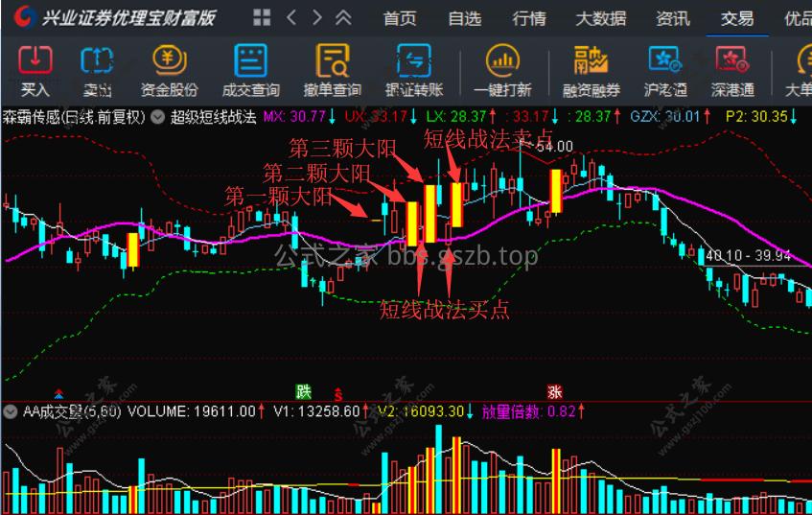Expand dropdown beside 森霸传感 chart title
The image size is (812, 515).
157,117
